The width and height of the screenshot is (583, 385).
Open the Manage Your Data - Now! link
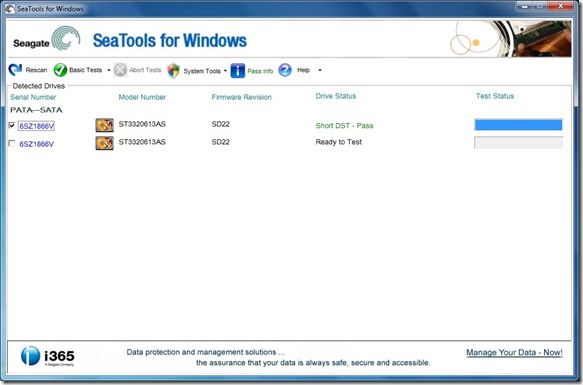coord(514,352)
